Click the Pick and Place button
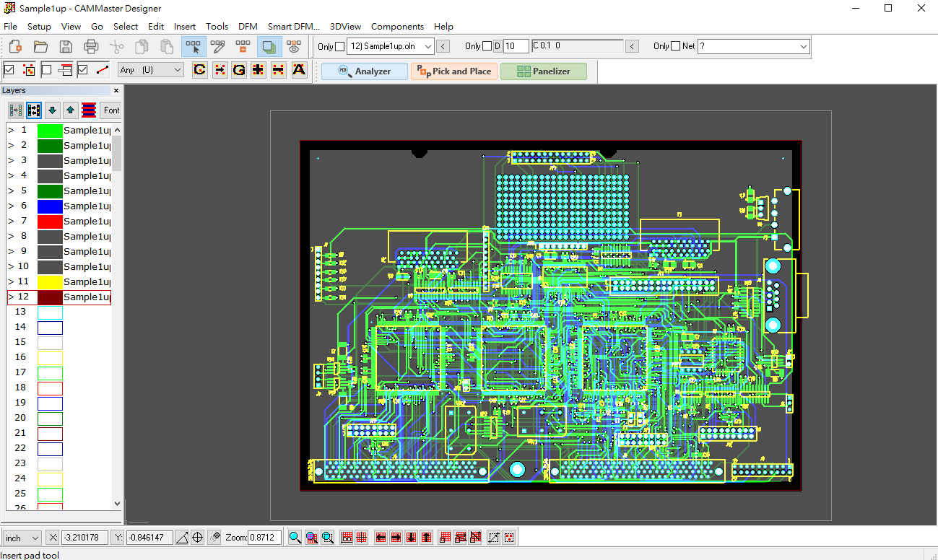Image resolution: width=938 pixels, height=560 pixels. 454,71
